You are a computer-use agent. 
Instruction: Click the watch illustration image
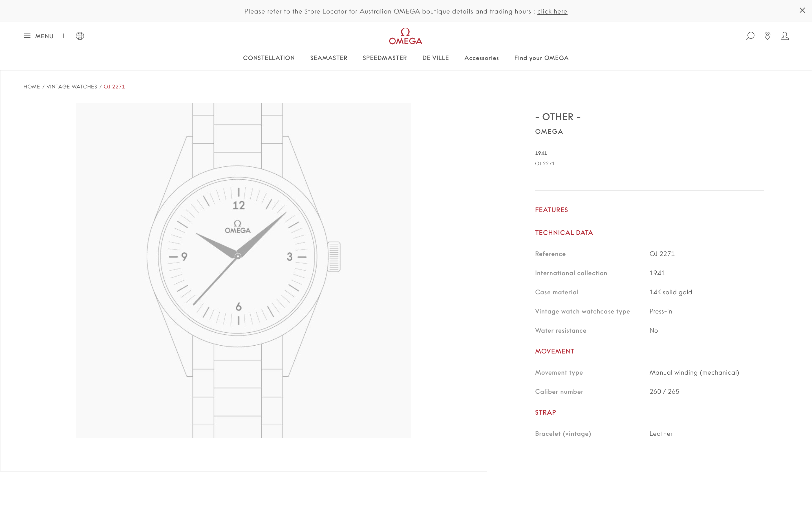point(243,270)
